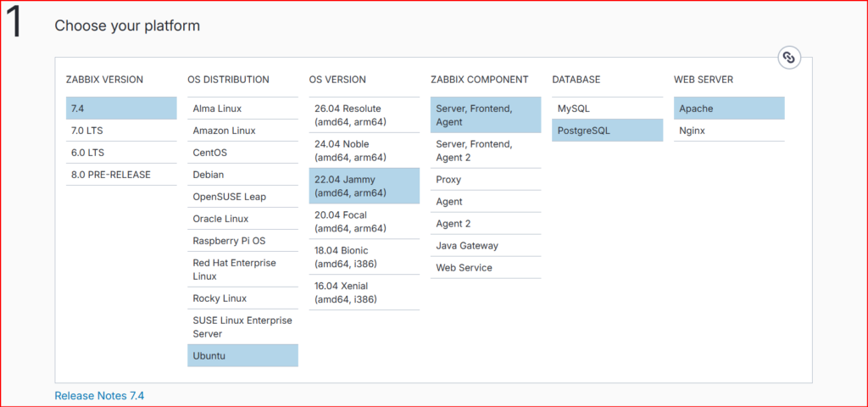Choose OpenSUSE Leap distribution
This screenshot has width=868, height=407.
[242, 197]
